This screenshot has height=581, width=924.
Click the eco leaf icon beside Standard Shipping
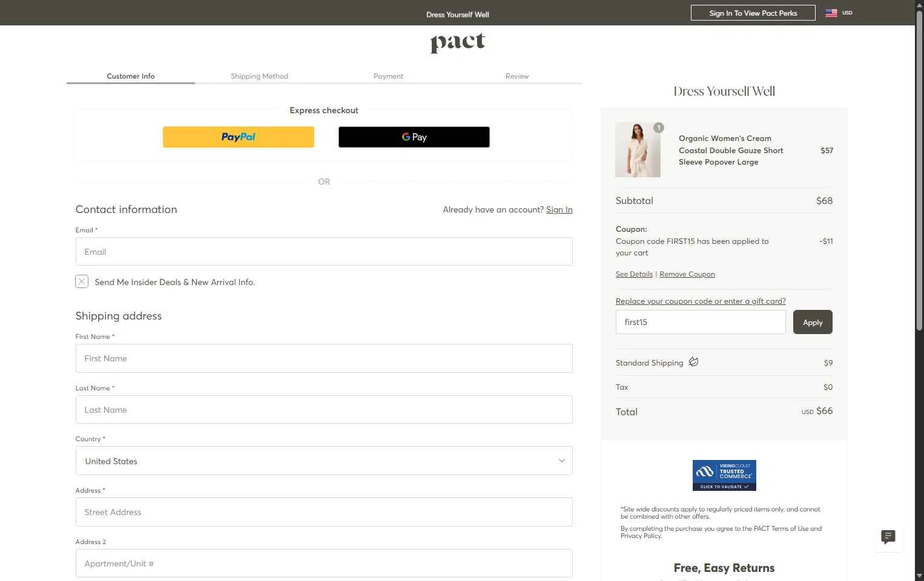[x=693, y=362]
